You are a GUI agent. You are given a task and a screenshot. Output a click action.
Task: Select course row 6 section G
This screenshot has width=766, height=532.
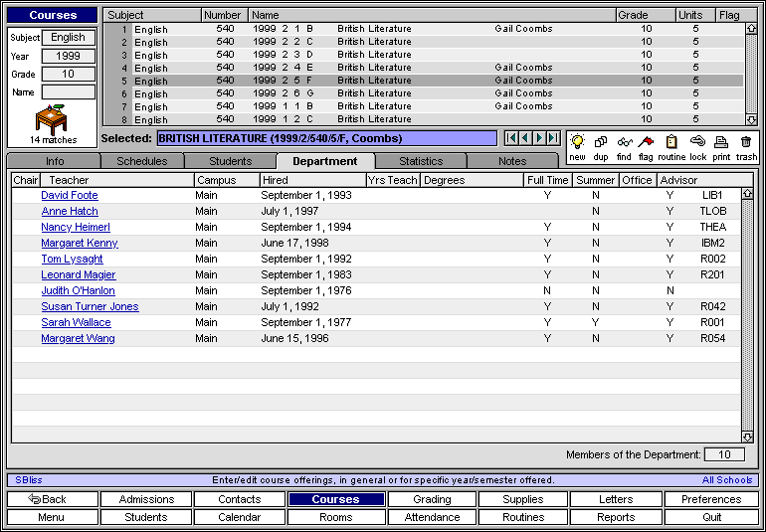pyautogui.click(x=424, y=93)
